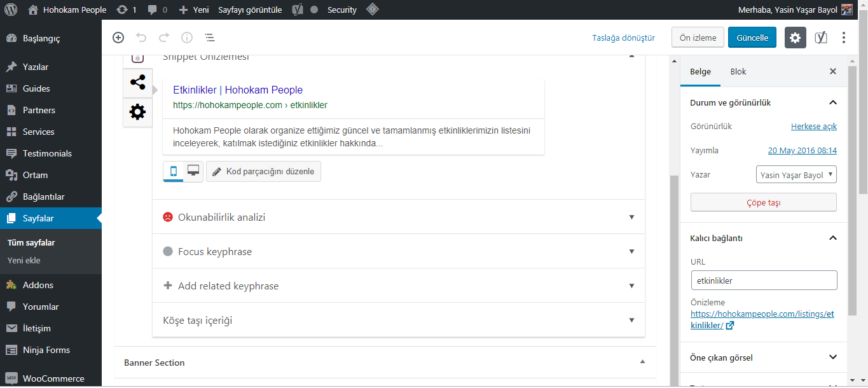868x388 pixels.
Task: Click the URL slug input field
Action: pos(764,280)
